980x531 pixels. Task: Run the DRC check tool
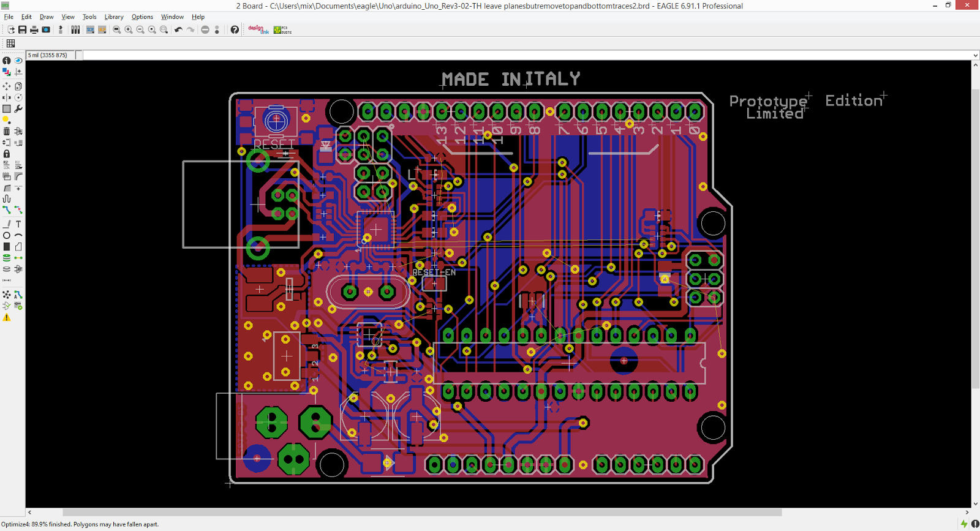18,306
